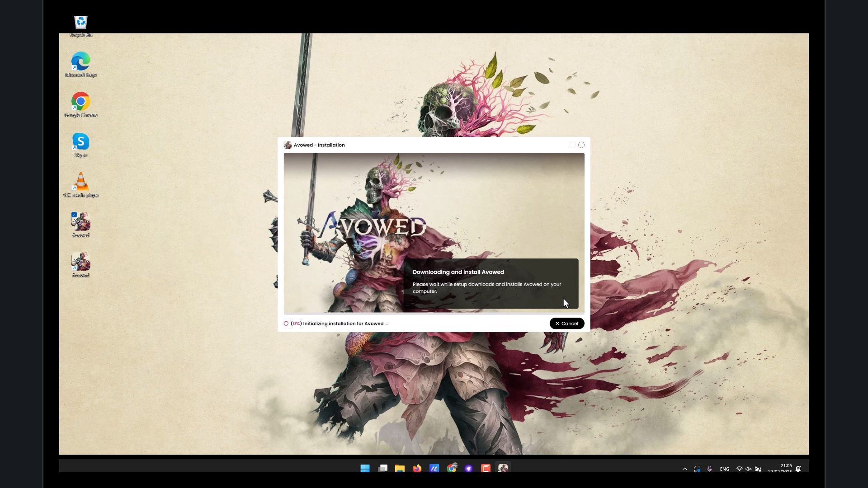Image resolution: width=868 pixels, height=488 pixels.
Task: Click the "Downloading and install Avowed" heading
Action: (x=458, y=272)
